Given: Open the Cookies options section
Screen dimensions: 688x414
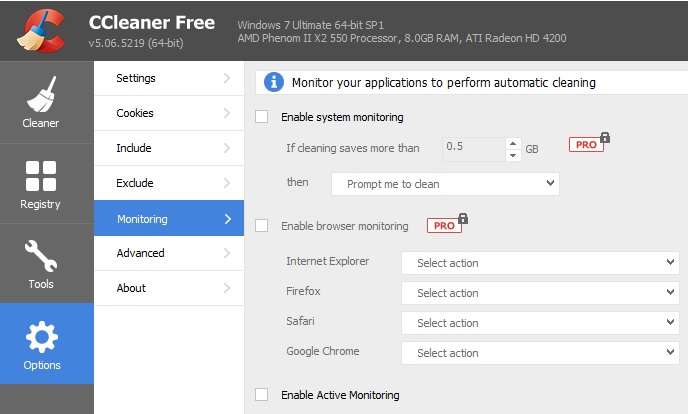Looking at the screenshot, I should [x=168, y=113].
